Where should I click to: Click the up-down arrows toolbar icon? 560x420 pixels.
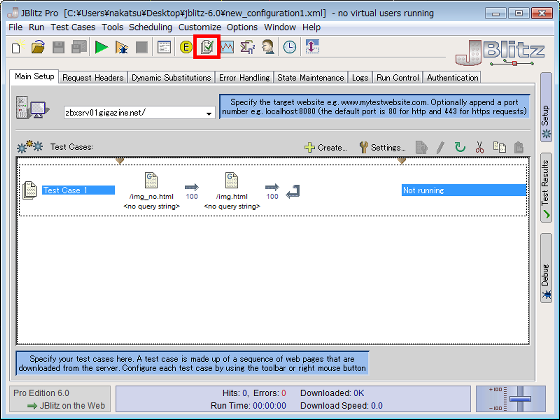pyautogui.click(x=312, y=47)
